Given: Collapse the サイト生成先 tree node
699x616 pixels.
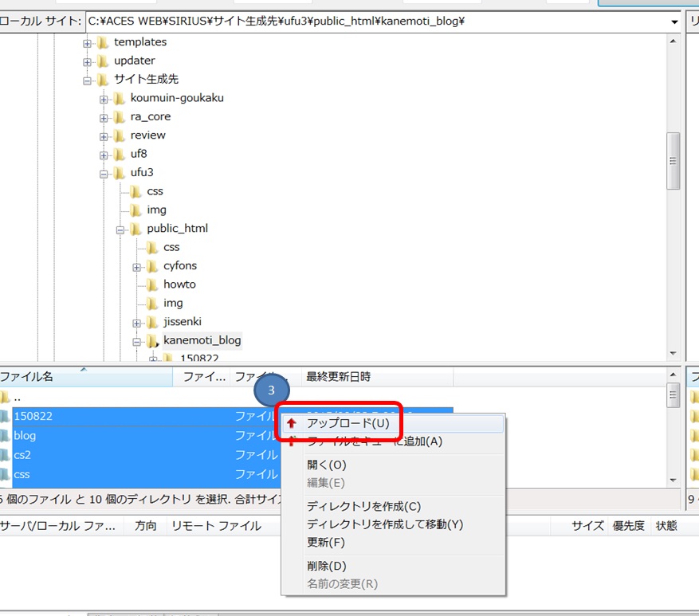Looking at the screenshot, I should coord(88,79).
